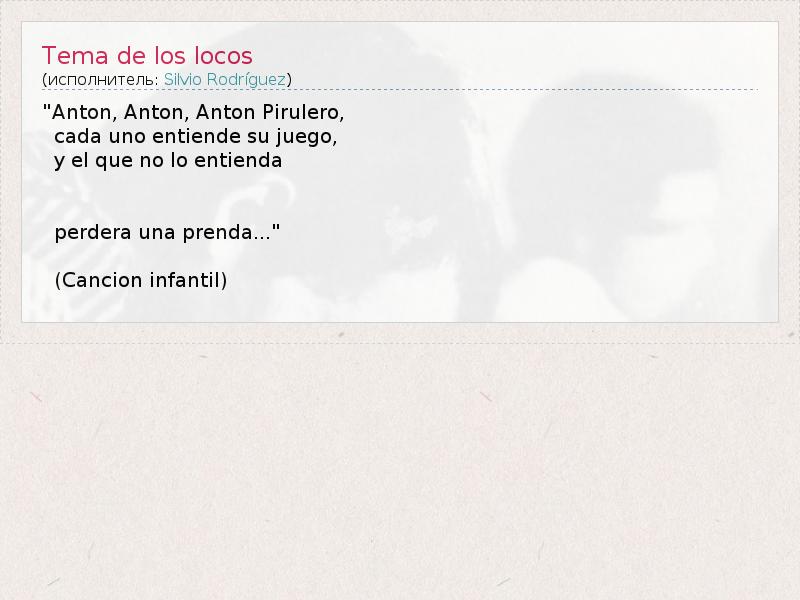
Task: Open the Silvio Rodríguez performer link
Action: click(x=224, y=80)
